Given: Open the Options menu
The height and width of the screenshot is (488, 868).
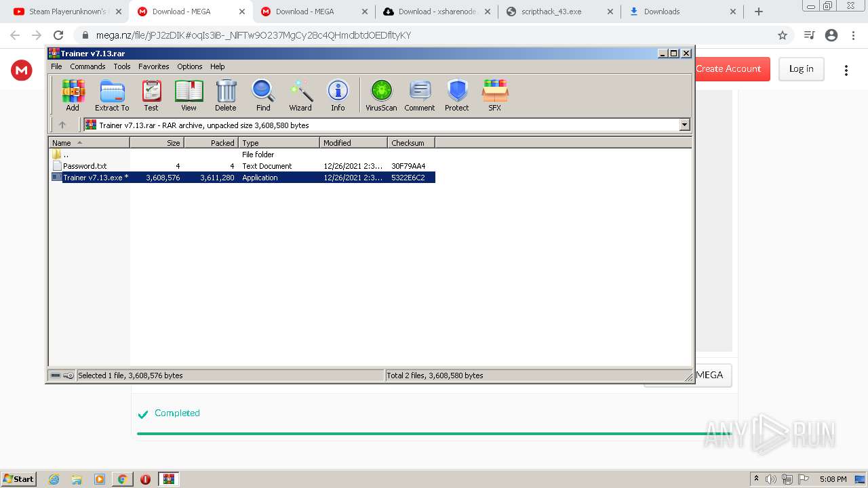Looking at the screenshot, I should click(190, 66).
